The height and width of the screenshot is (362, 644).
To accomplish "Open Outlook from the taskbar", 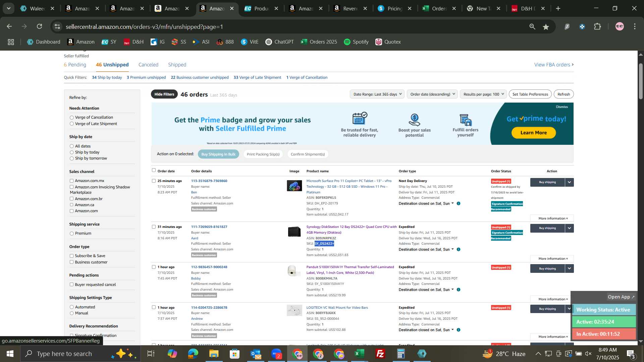I will [x=256, y=354].
